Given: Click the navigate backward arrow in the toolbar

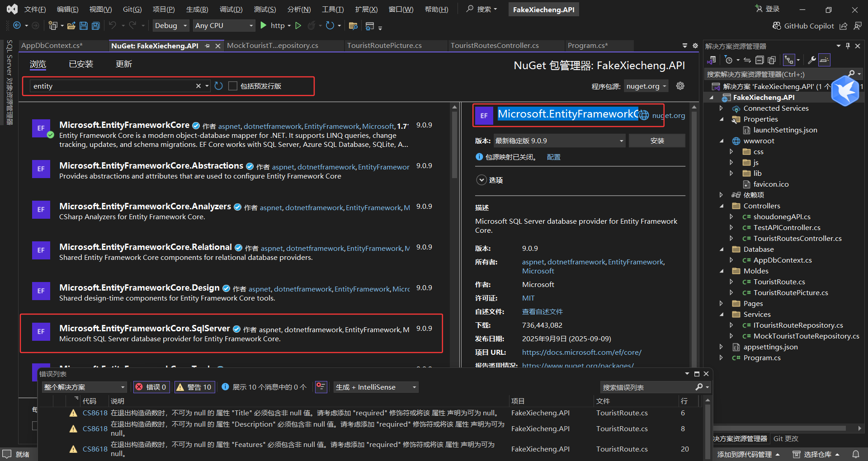Looking at the screenshot, I should click(17, 26).
